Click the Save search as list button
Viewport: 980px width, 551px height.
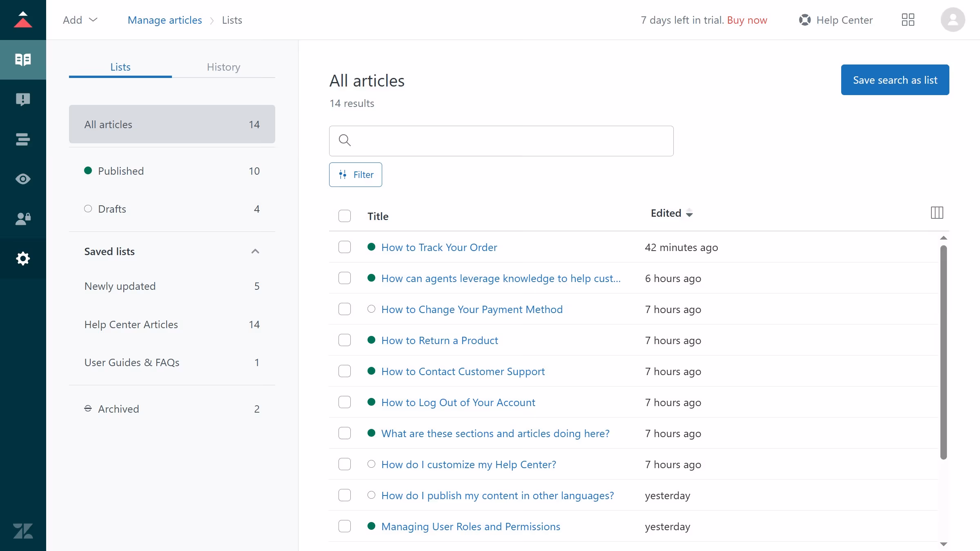tap(895, 80)
